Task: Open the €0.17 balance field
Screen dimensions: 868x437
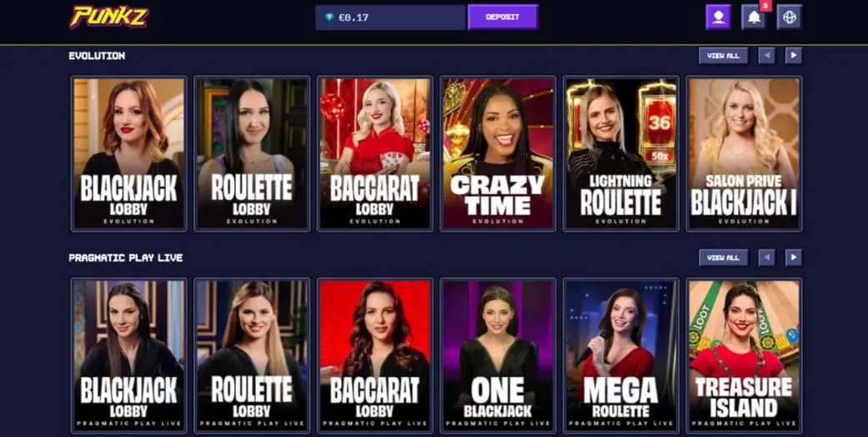Action: tap(390, 18)
